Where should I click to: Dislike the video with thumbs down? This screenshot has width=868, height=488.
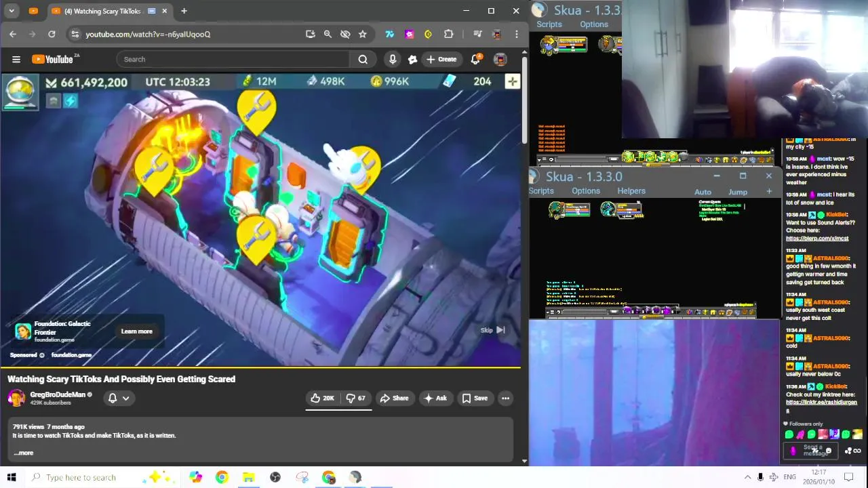click(356, 399)
